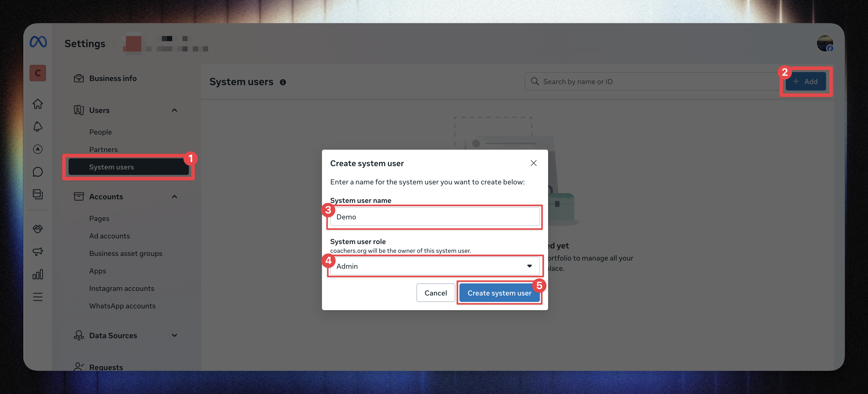Screen dimensions: 868x394
Task: Click the System user name field
Action: coord(435,217)
